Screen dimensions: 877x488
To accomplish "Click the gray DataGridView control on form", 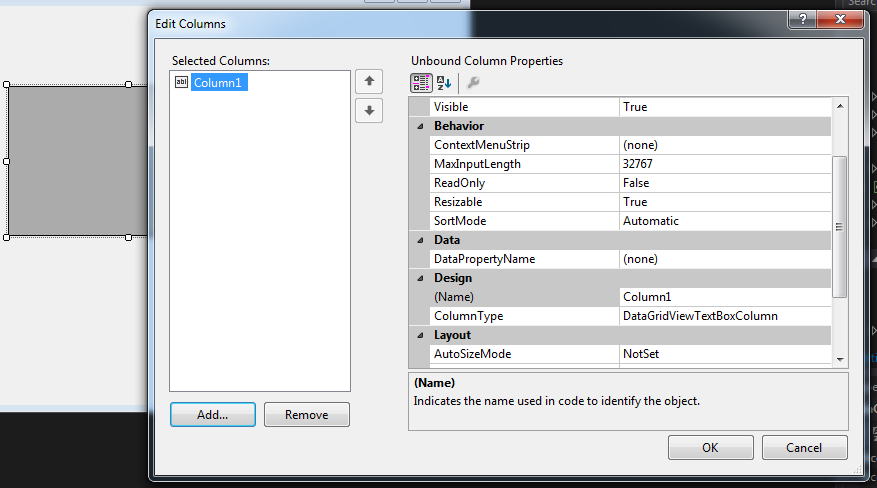I will (x=77, y=161).
